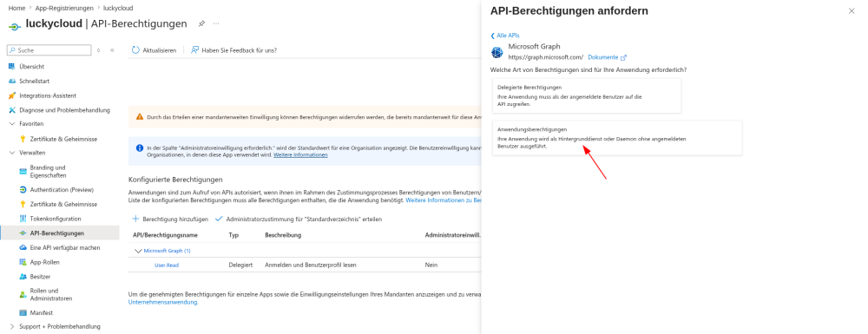868x334 pixels.
Task: Click the plus icon for Berechtigung hinzufügen
Action: (135, 219)
